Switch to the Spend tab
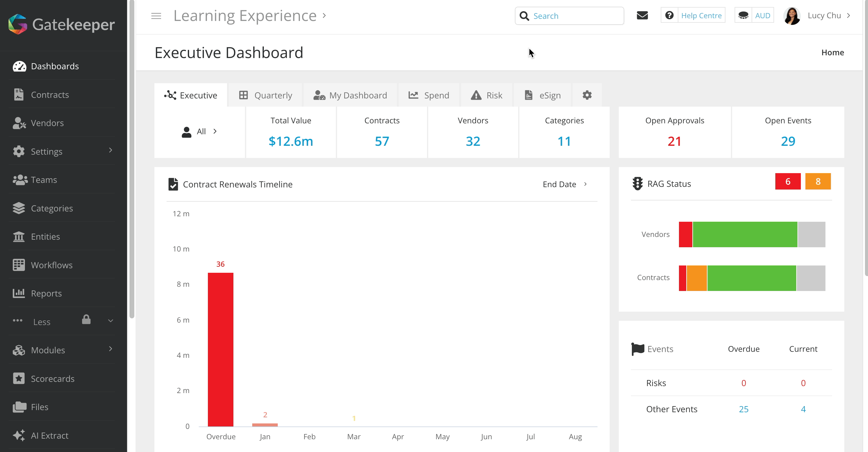 point(429,95)
